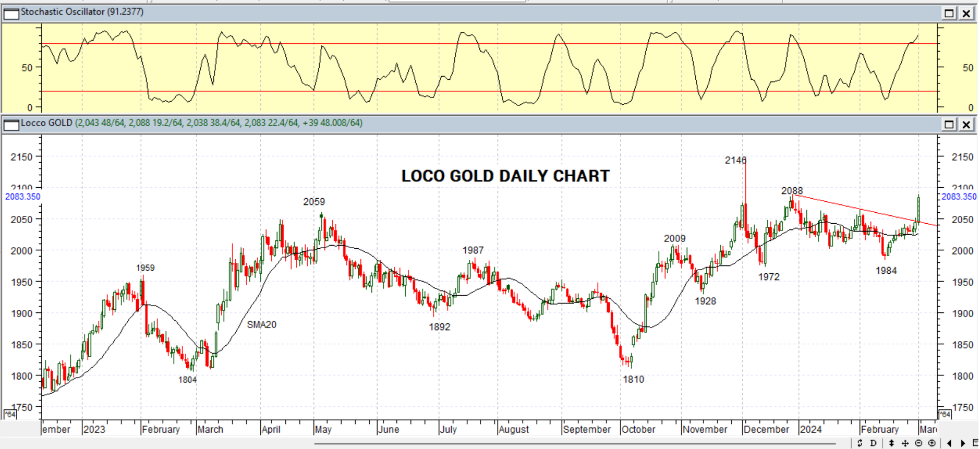Click the 1892 low label
Viewport: 980px width, 449px height.
439,327
